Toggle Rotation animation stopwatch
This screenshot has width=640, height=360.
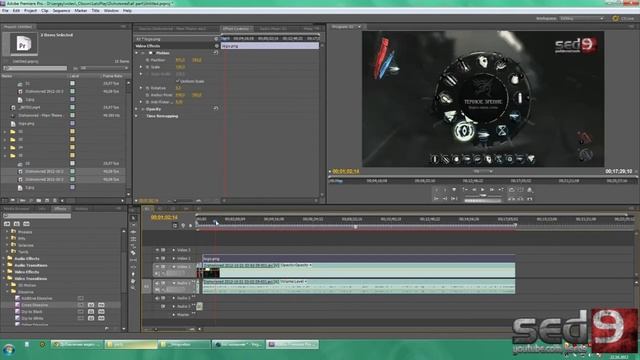[148, 88]
